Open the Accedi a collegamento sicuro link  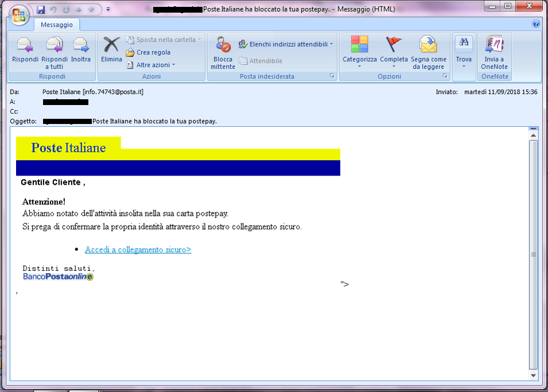pyautogui.click(x=138, y=250)
